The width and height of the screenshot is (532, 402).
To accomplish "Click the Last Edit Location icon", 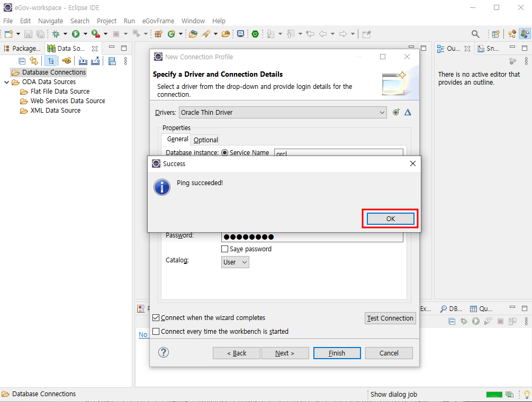I will [310, 34].
